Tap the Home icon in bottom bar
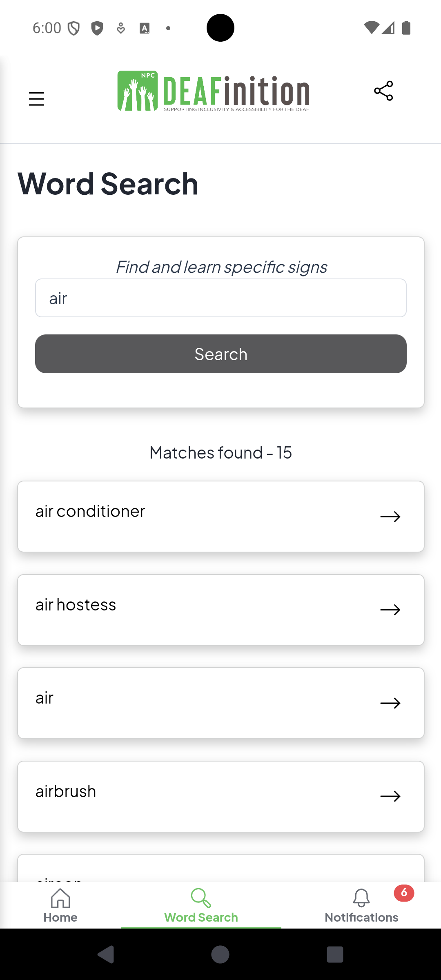Image resolution: width=441 pixels, height=980 pixels. [x=60, y=898]
